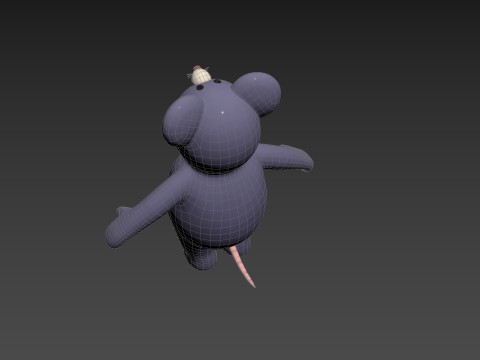Select the cream-colored snout of the mouse
Viewport: 480px width, 360px height.
click(x=201, y=76)
